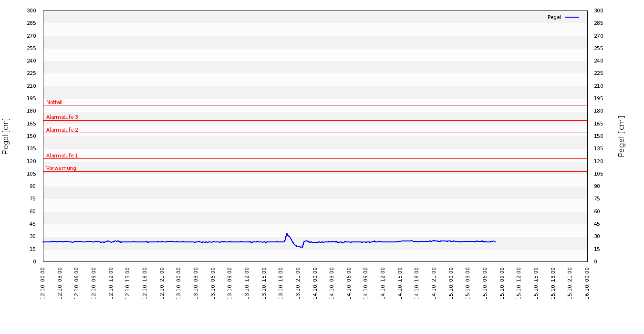
Task: Click the 150 value on the right axis
Action: pyautogui.click(x=598, y=136)
